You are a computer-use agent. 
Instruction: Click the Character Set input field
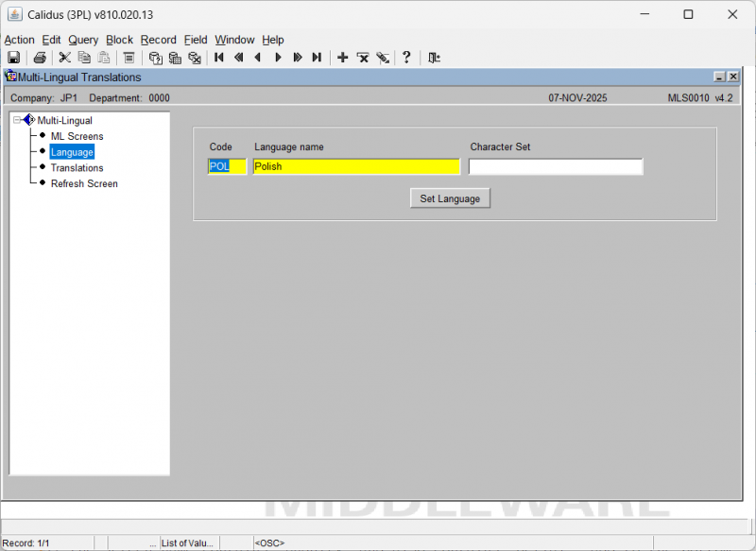coord(556,166)
